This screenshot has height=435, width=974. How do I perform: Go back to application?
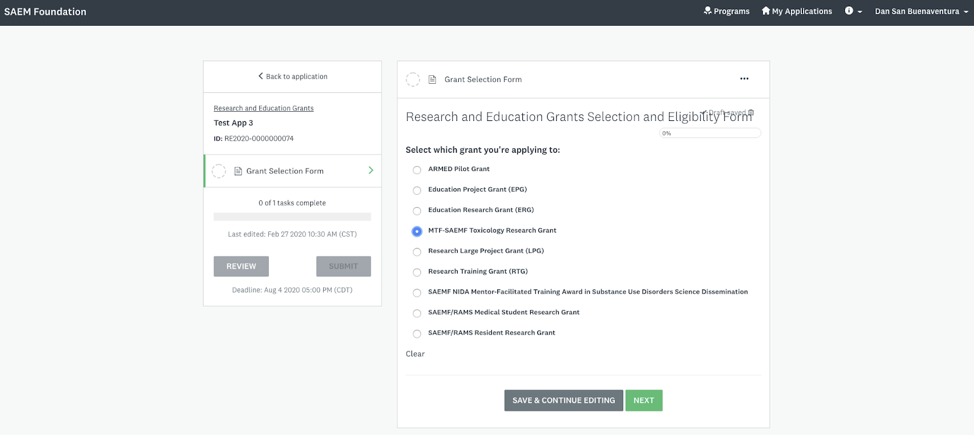tap(292, 76)
